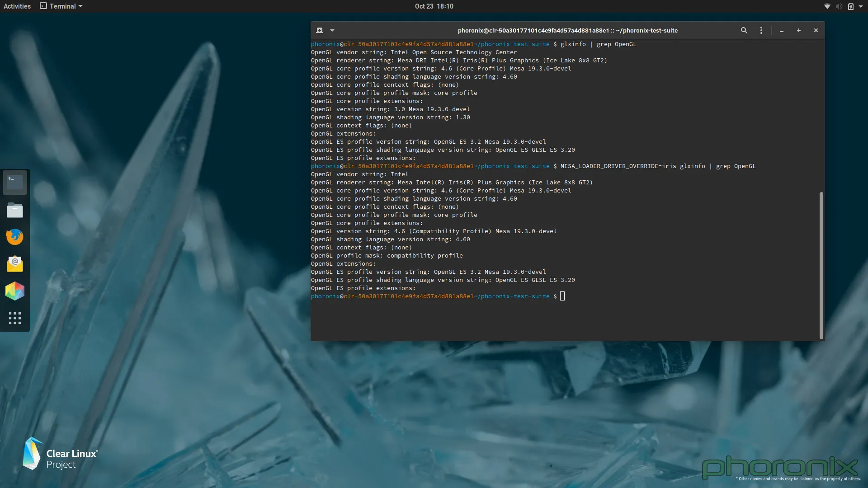
Task: Click 'shading language version string: 1.30' line
Action: coord(390,117)
